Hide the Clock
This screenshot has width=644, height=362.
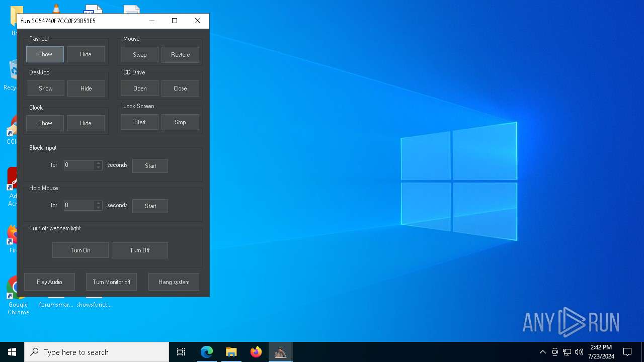(x=86, y=123)
